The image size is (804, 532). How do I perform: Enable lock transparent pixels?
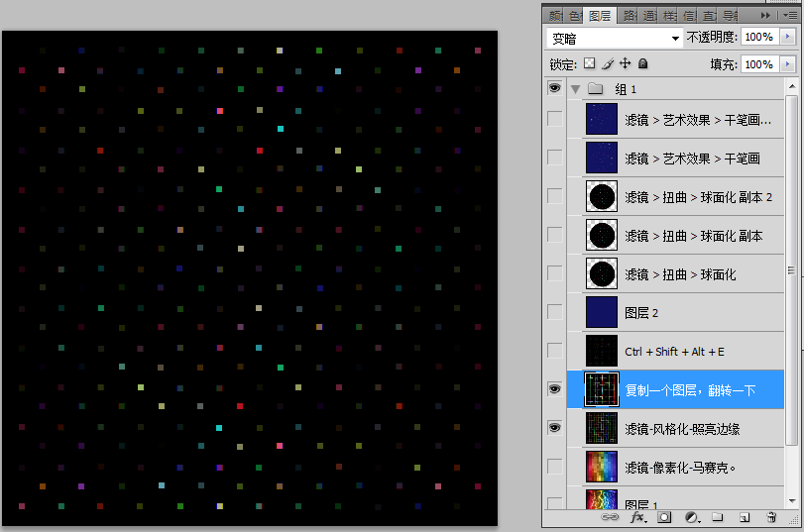pos(589,63)
